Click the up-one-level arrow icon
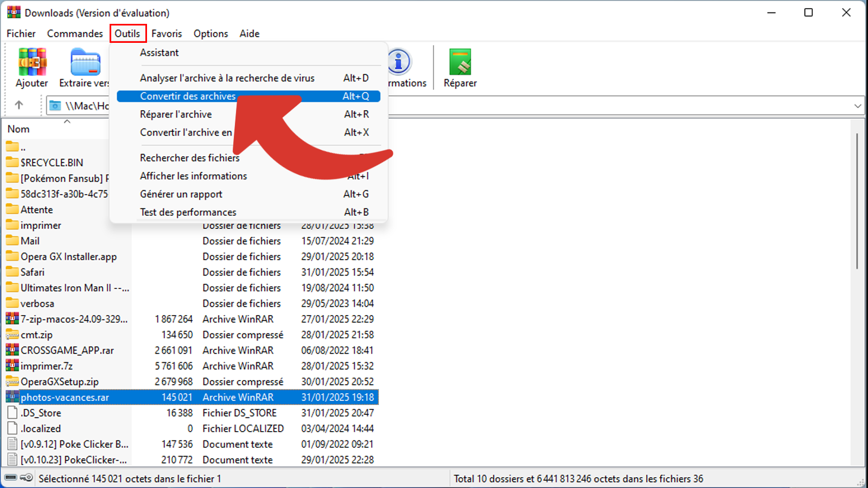 pyautogui.click(x=19, y=105)
